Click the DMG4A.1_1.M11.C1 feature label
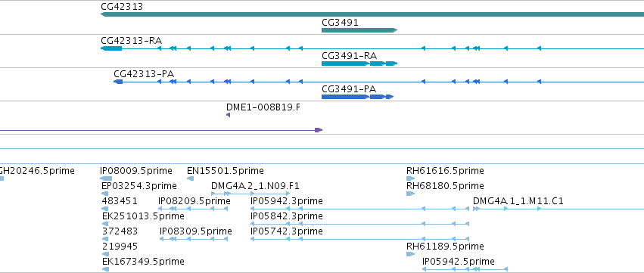The width and height of the screenshot is (644, 273). pos(518,201)
